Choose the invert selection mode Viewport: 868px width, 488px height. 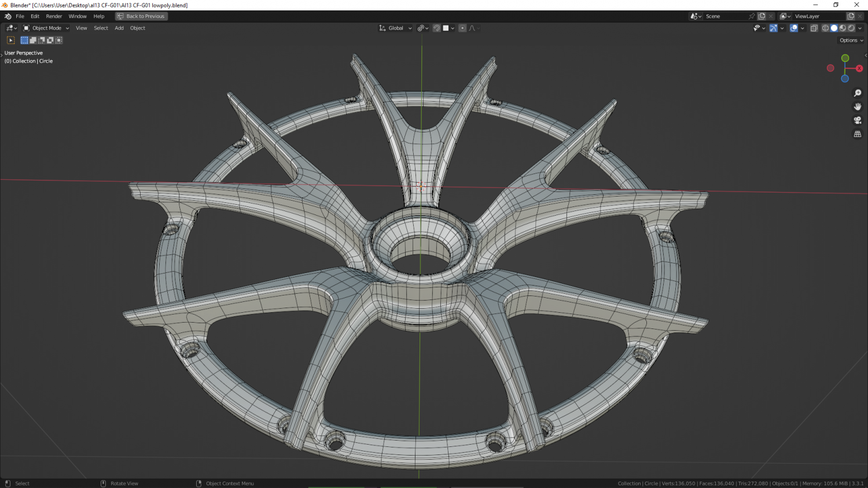50,40
